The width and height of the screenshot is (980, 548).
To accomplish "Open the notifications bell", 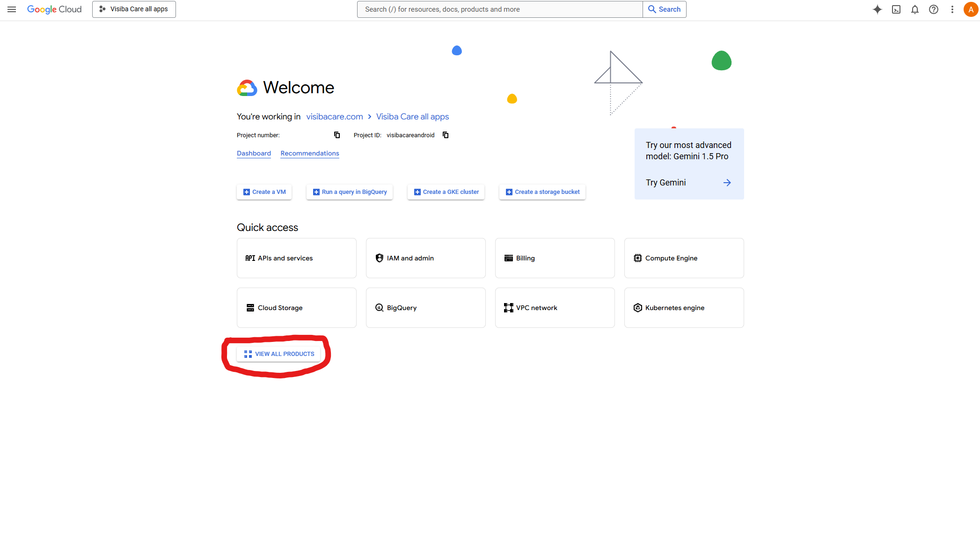I will pos(915,9).
